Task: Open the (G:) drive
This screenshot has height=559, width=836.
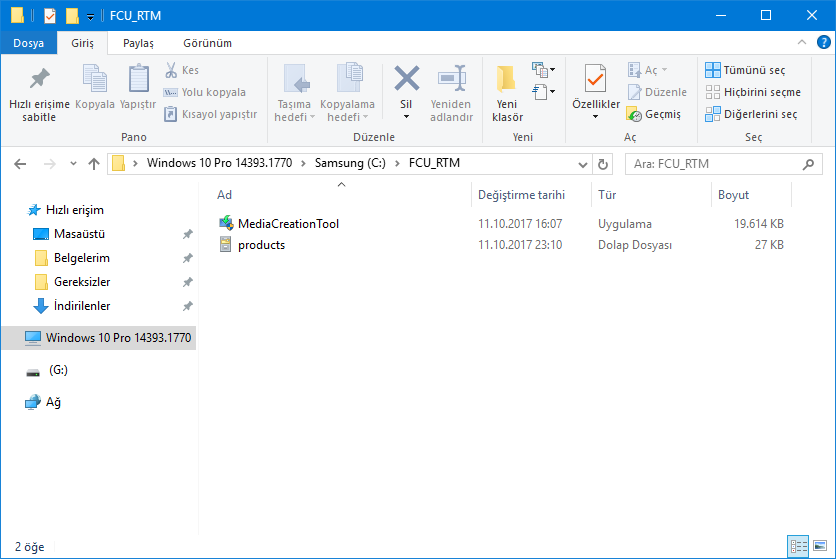Action: [x=58, y=370]
